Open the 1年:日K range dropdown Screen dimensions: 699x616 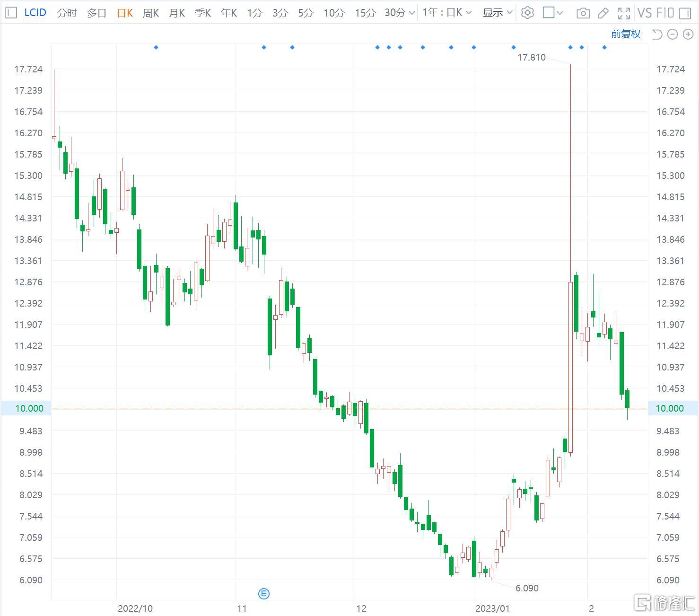(447, 13)
